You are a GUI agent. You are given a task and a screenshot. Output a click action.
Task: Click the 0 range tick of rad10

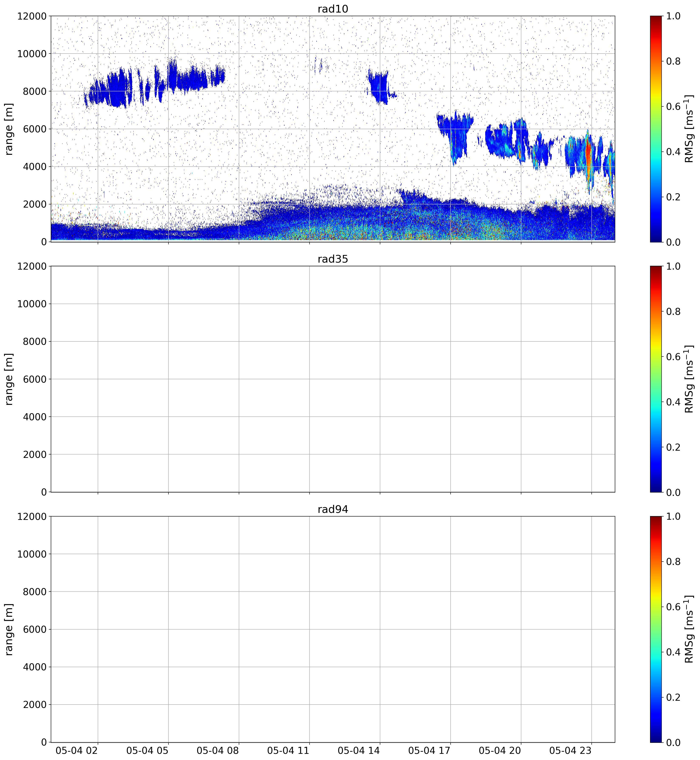[44, 242]
